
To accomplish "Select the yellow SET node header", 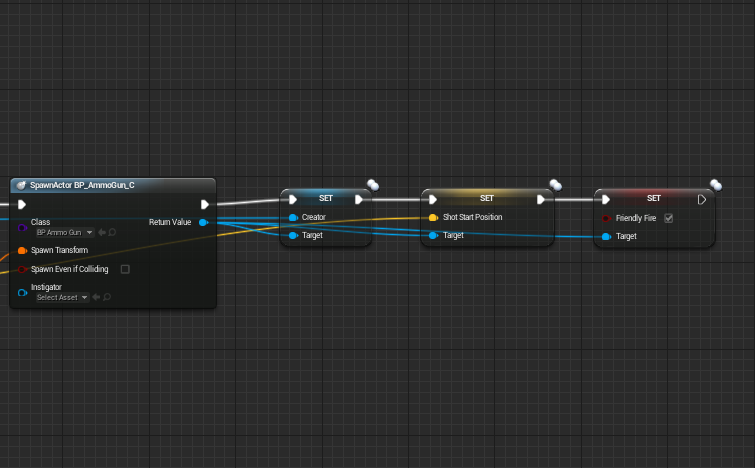I will pos(487,198).
